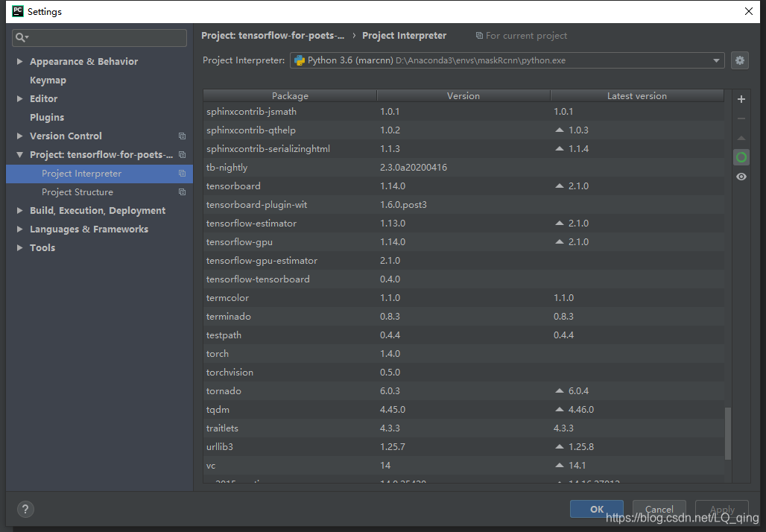Select the urllib3 package row

point(463,446)
